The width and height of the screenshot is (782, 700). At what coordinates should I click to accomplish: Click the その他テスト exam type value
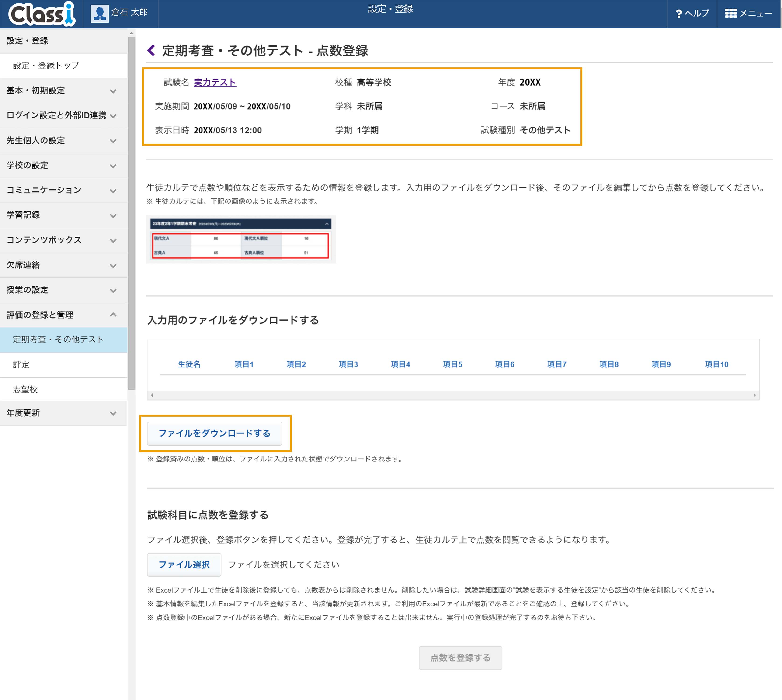coord(545,130)
